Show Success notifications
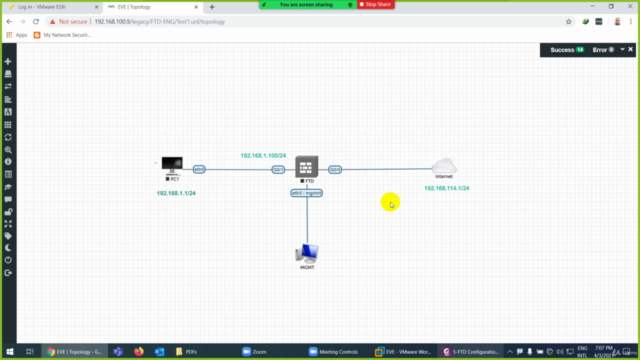The height and width of the screenshot is (360, 640). 567,50
